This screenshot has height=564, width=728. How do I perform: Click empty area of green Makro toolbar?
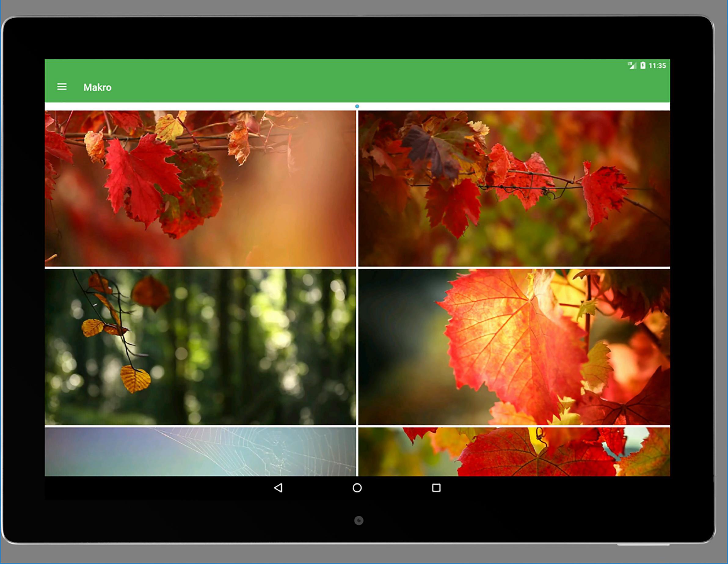click(x=367, y=87)
